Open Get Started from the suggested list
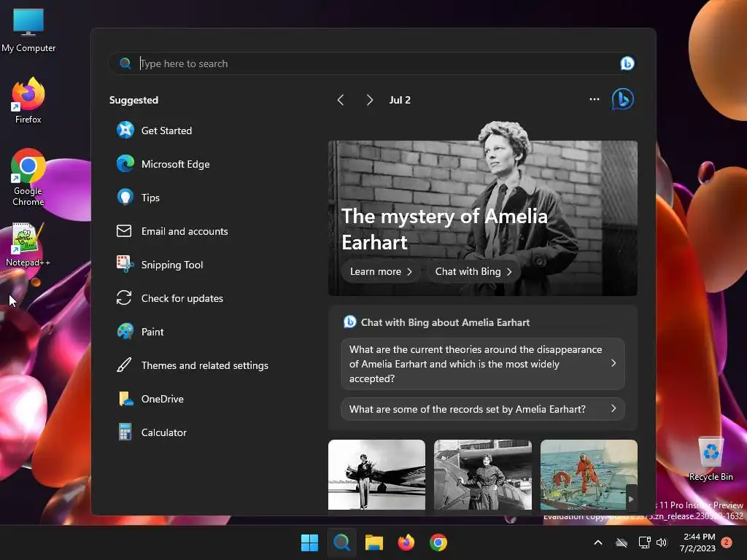 click(x=155, y=131)
